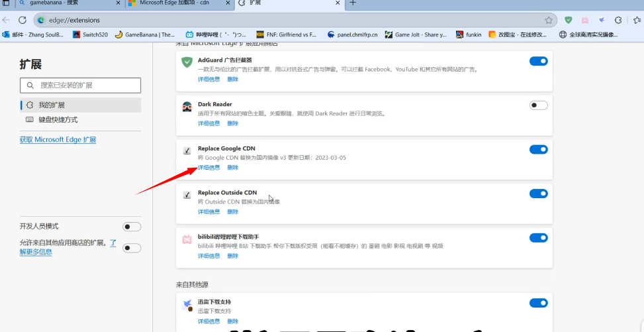Click the Edge logo in address bar
The image size is (644, 332).
tap(41, 20)
